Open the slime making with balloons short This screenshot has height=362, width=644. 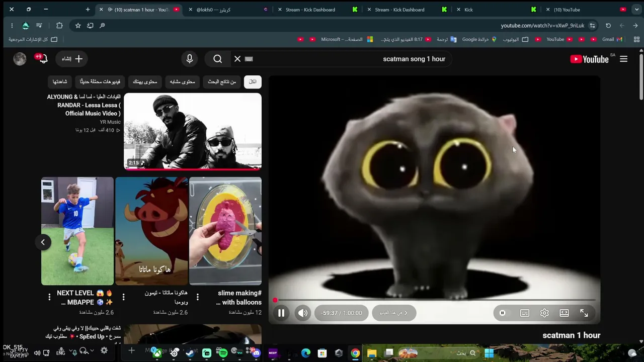[225, 231]
